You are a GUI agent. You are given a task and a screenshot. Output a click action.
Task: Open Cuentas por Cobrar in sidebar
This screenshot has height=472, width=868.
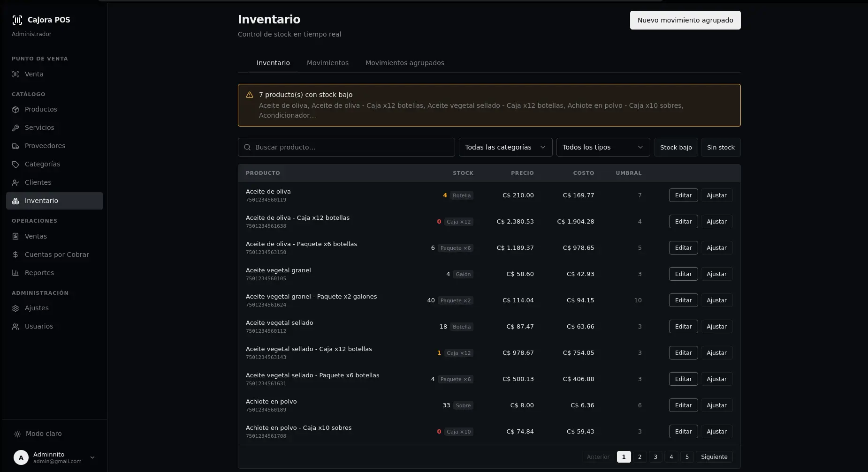click(x=54, y=255)
